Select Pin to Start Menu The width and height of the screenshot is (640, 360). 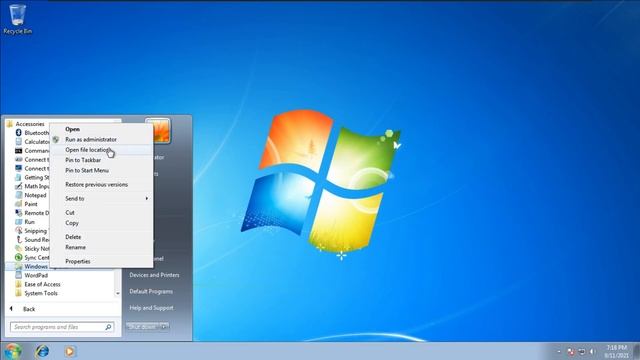coord(101,170)
